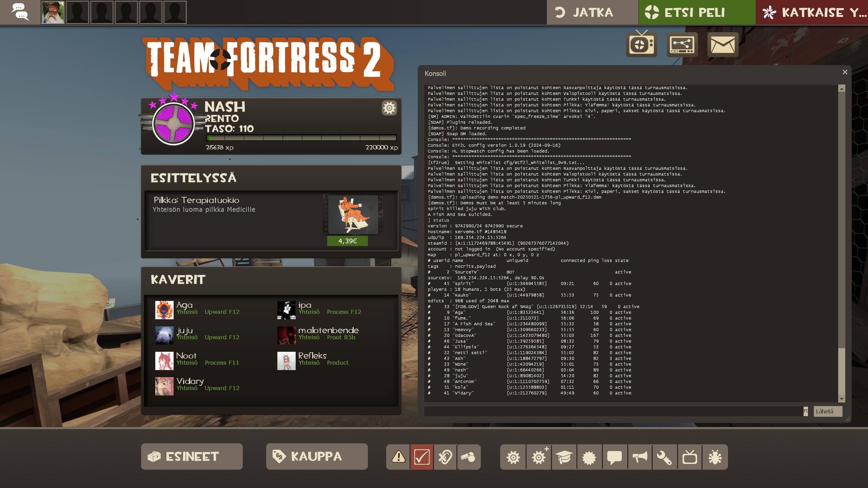
Task: Click the FI language indicator in console
Action: click(806, 411)
